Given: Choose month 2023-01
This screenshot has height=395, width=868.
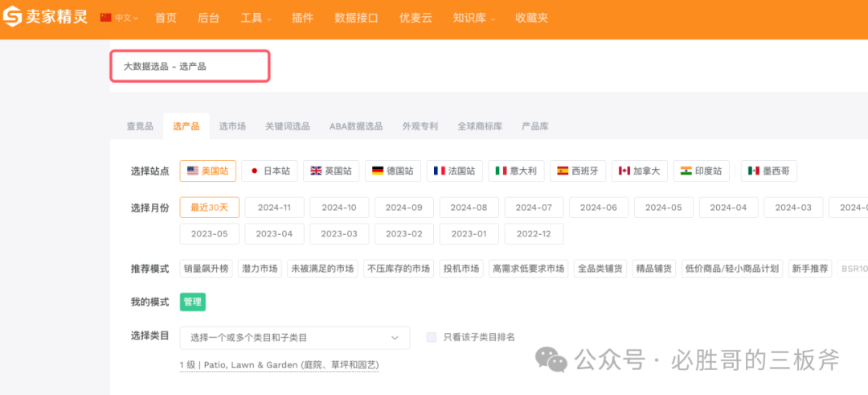Looking at the screenshot, I should tap(469, 234).
